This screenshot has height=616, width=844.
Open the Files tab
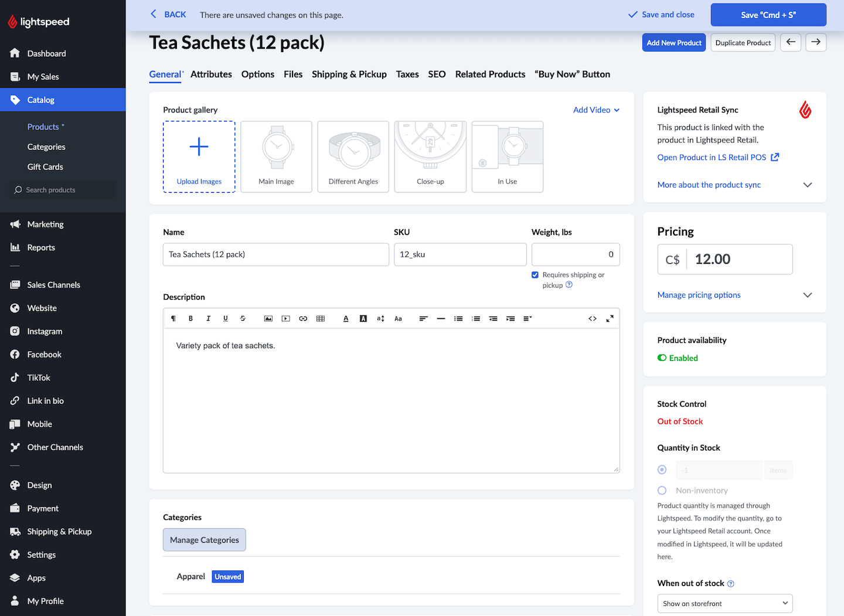click(293, 74)
